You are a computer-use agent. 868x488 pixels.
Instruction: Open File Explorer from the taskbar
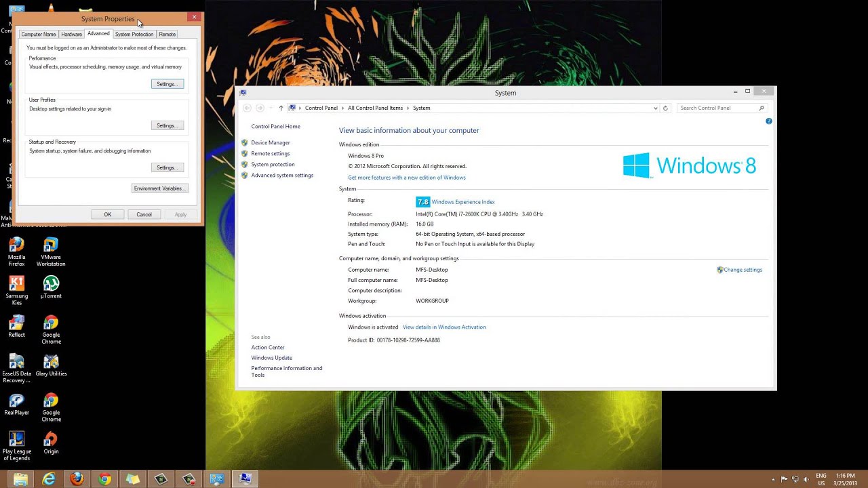(x=21, y=479)
